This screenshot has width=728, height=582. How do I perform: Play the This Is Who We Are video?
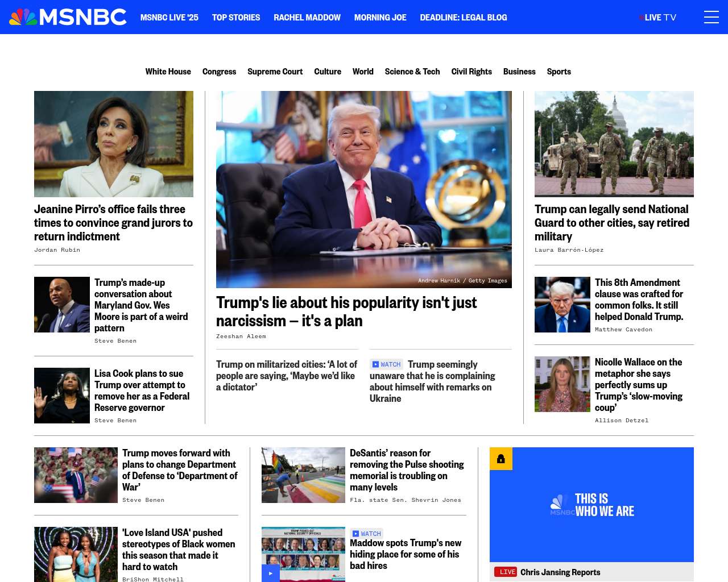pyautogui.click(x=591, y=505)
